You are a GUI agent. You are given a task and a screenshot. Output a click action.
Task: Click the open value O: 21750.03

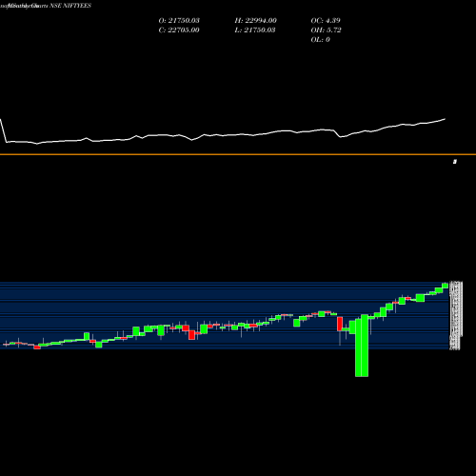pos(179,20)
